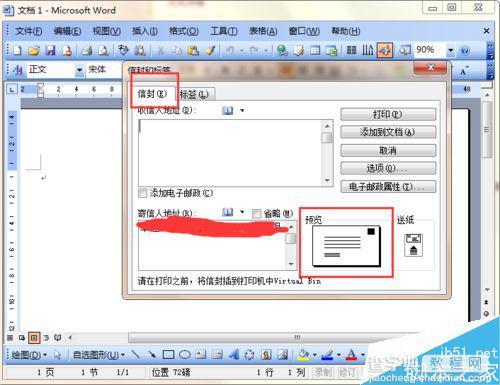Open the Style dropdown showing 正文

click(80, 70)
